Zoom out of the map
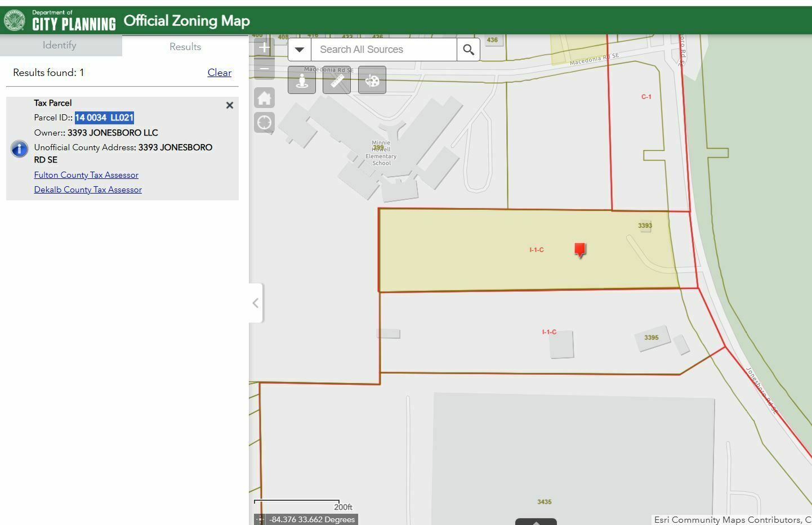 point(264,70)
